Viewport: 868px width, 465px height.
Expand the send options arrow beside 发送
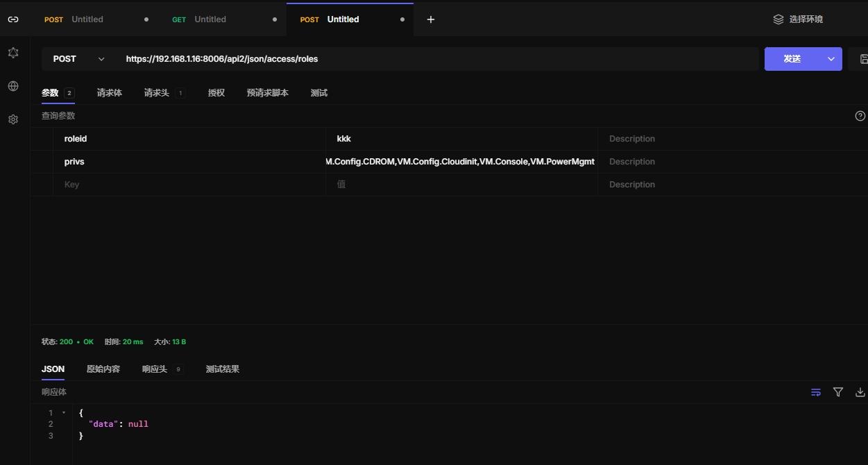[x=831, y=59]
